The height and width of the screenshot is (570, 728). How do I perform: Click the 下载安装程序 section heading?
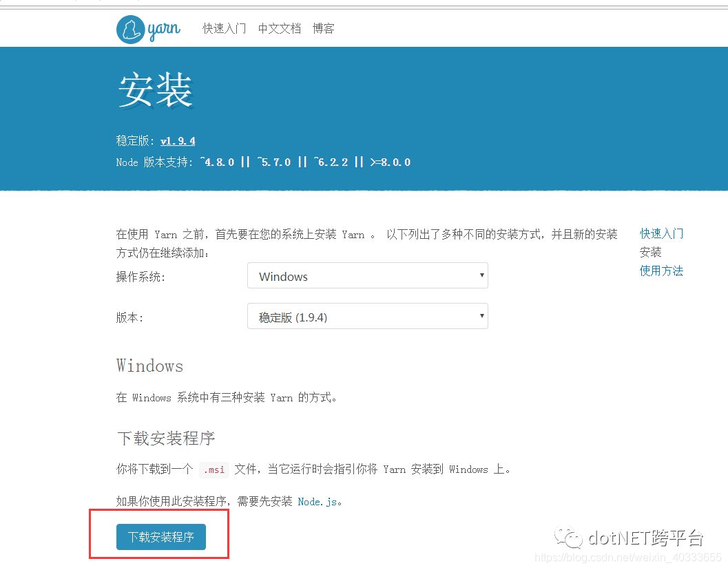click(x=166, y=439)
